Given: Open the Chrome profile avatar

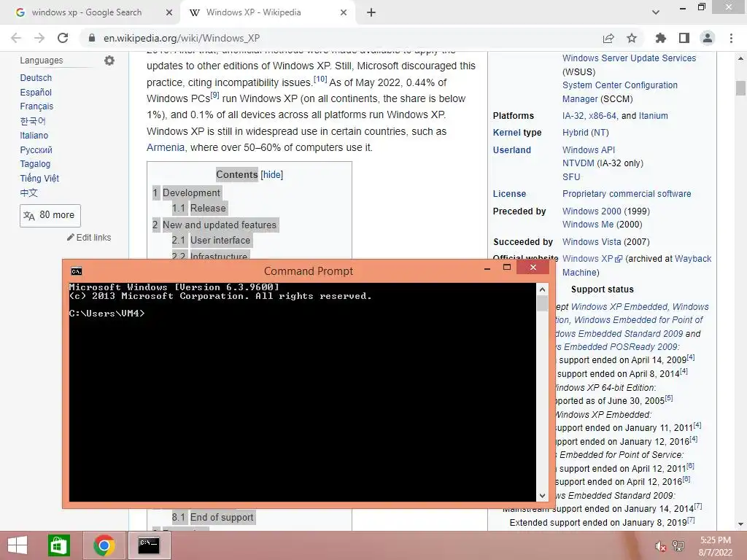Looking at the screenshot, I should (708, 38).
